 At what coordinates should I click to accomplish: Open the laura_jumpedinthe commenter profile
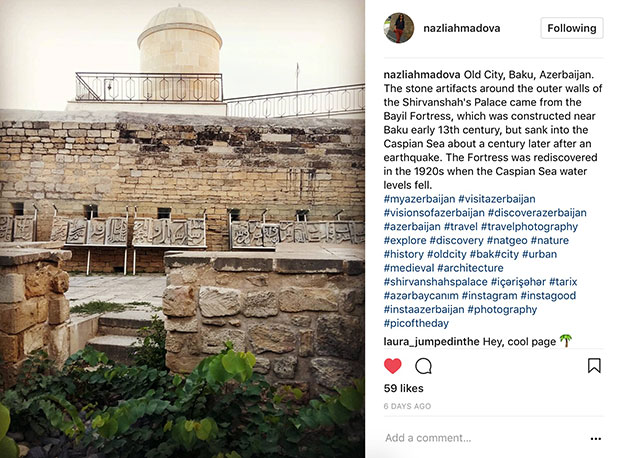click(431, 341)
